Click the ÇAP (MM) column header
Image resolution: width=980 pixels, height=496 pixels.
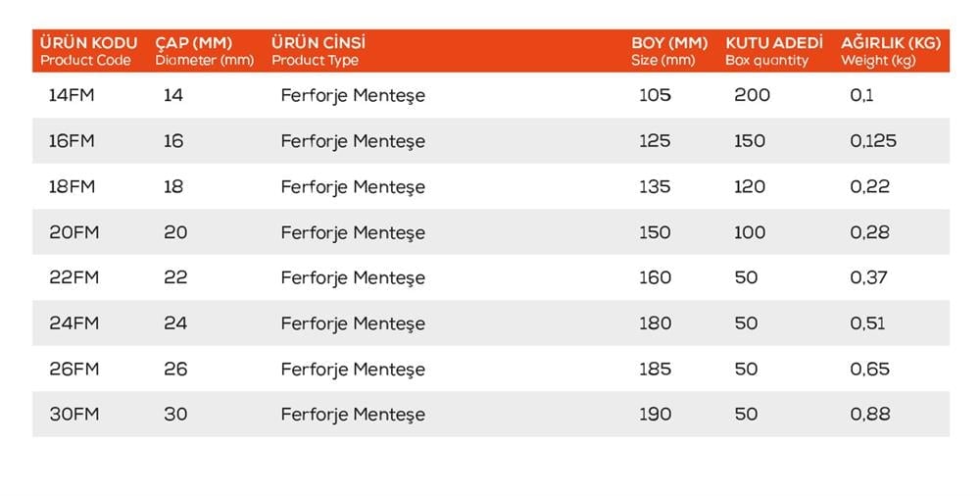tap(193, 44)
